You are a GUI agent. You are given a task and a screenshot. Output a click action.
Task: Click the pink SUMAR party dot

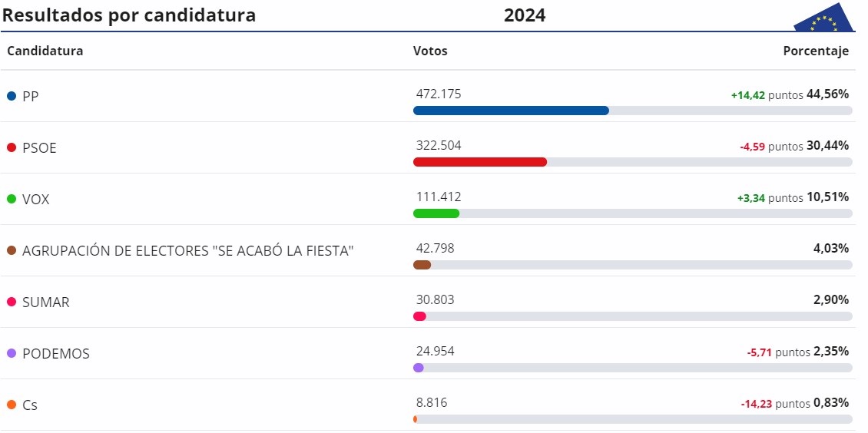12,302
